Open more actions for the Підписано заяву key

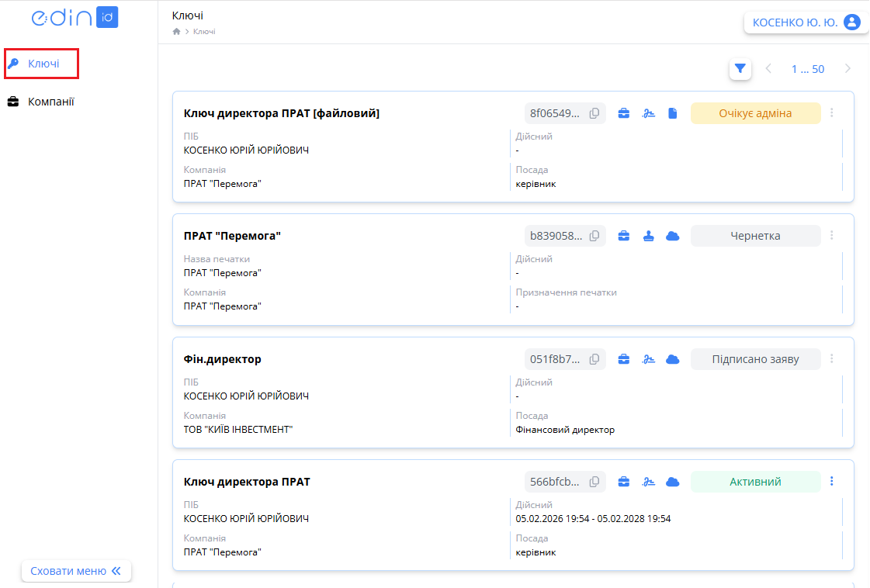(832, 359)
